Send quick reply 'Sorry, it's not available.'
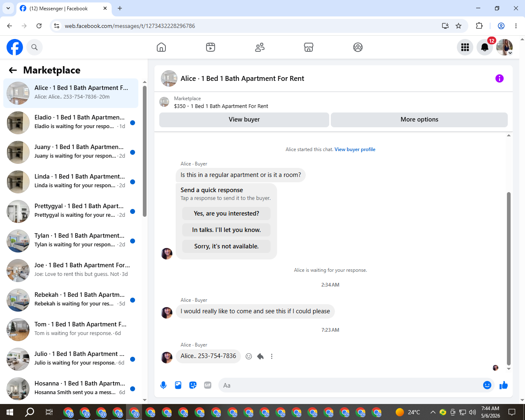Screen dimensions: 525x420 [x=227, y=246]
